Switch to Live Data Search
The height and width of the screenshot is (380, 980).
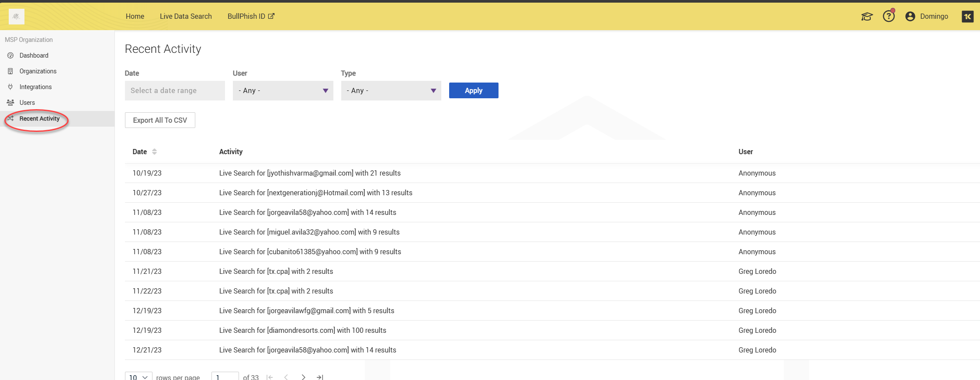point(186,16)
